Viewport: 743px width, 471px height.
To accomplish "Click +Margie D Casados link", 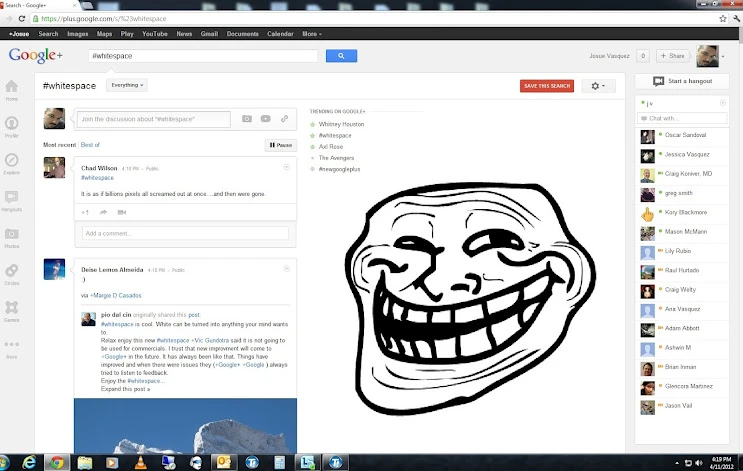I will point(116,295).
